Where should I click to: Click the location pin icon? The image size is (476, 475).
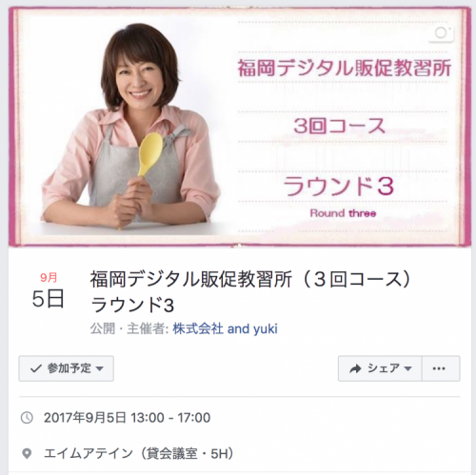coord(27,453)
